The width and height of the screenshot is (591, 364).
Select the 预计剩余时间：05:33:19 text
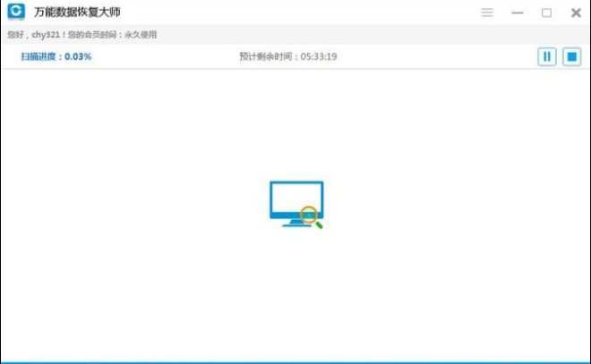[288, 56]
